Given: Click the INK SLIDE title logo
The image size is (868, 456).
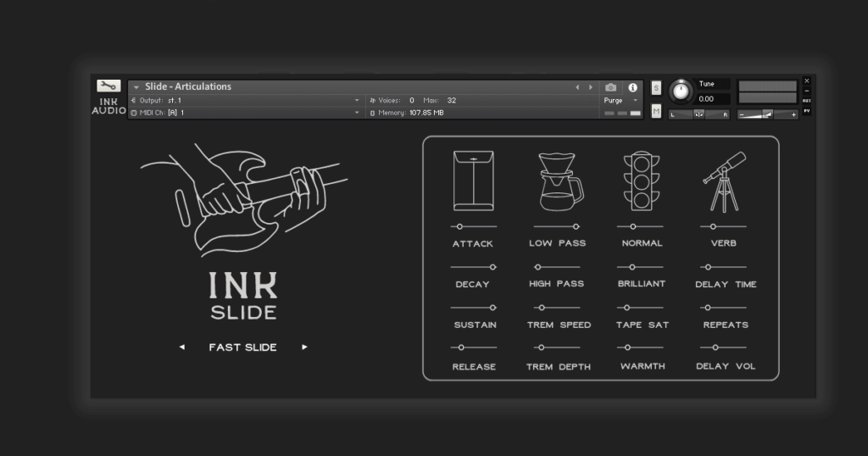Looking at the screenshot, I should click(x=243, y=296).
